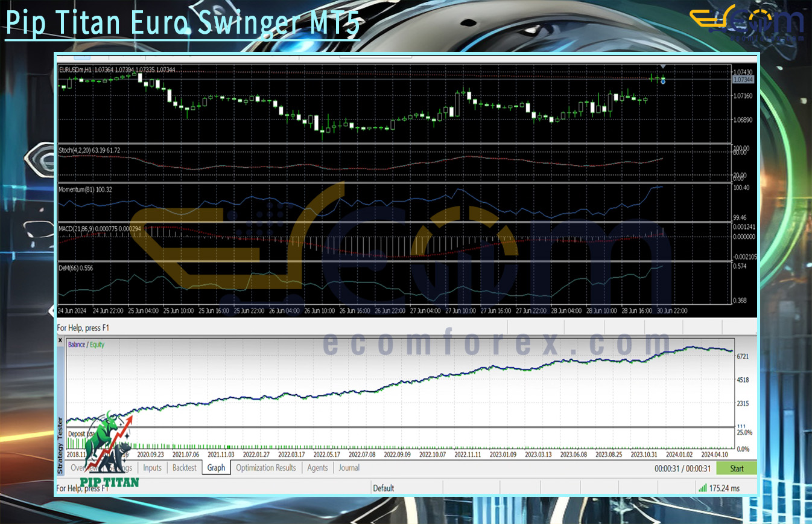Click the green Start button

click(737, 468)
